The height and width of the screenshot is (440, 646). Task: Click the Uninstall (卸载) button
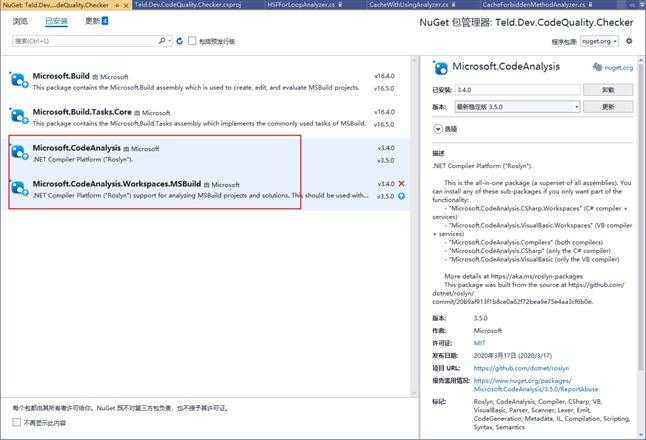pyautogui.click(x=608, y=90)
